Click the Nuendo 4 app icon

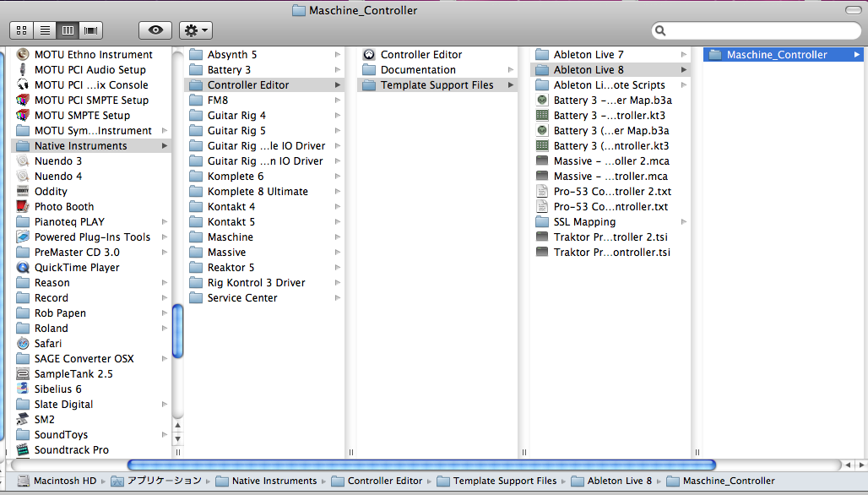click(x=23, y=176)
